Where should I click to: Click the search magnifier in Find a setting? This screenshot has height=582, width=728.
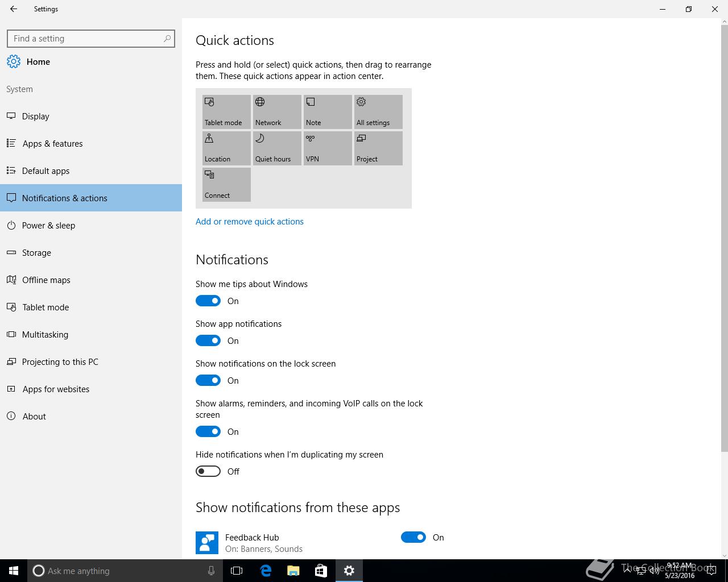click(x=167, y=39)
